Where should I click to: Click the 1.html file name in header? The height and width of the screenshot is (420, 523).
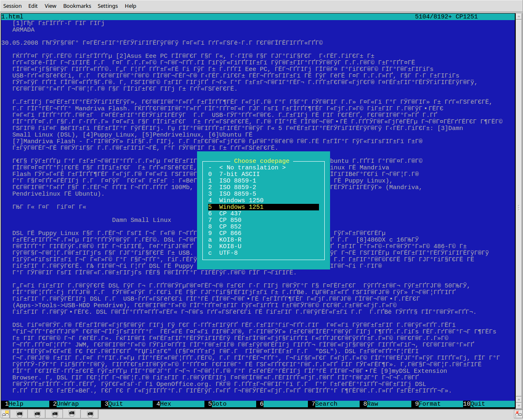point(12,16)
